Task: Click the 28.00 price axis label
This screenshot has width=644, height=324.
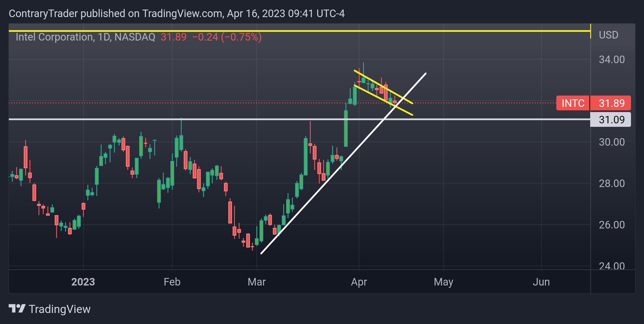Action: click(x=612, y=184)
